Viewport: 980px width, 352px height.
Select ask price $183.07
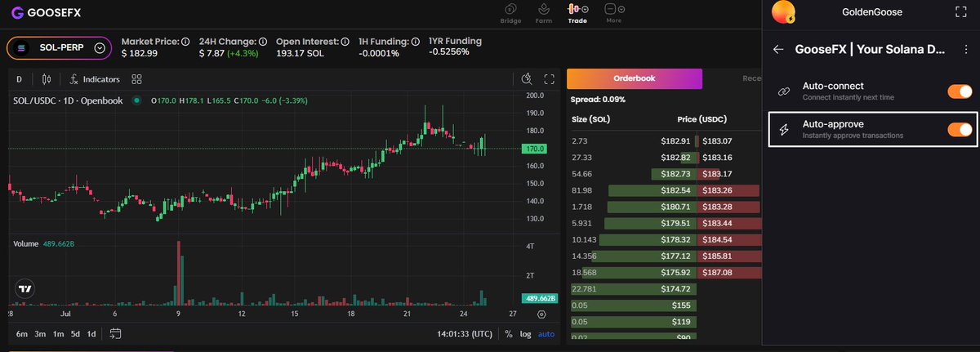717,141
